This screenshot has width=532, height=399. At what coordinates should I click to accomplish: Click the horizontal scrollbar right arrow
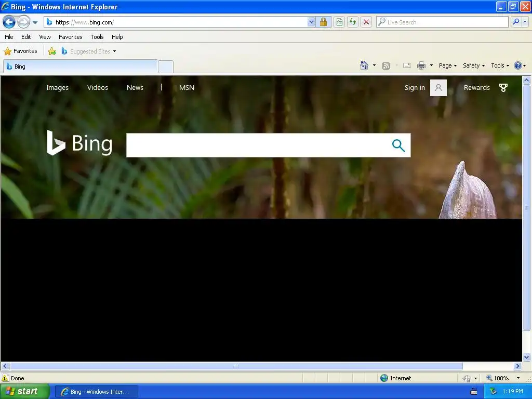click(518, 366)
